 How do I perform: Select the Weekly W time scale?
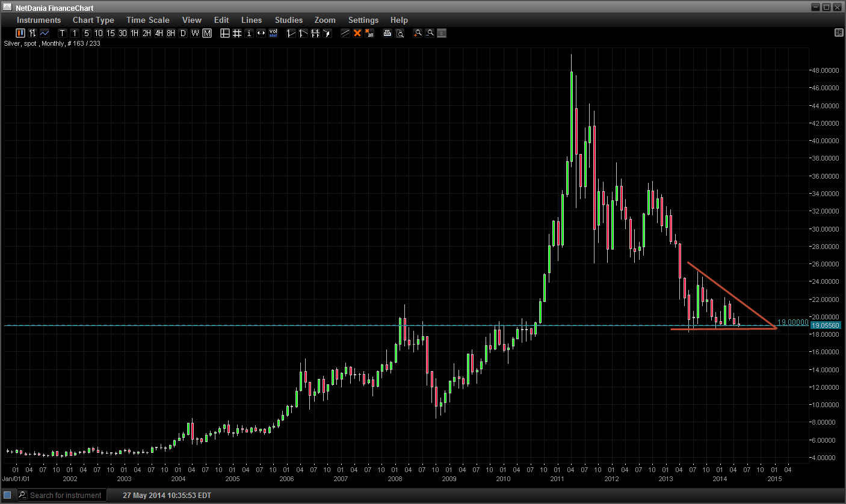[x=195, y=33]
